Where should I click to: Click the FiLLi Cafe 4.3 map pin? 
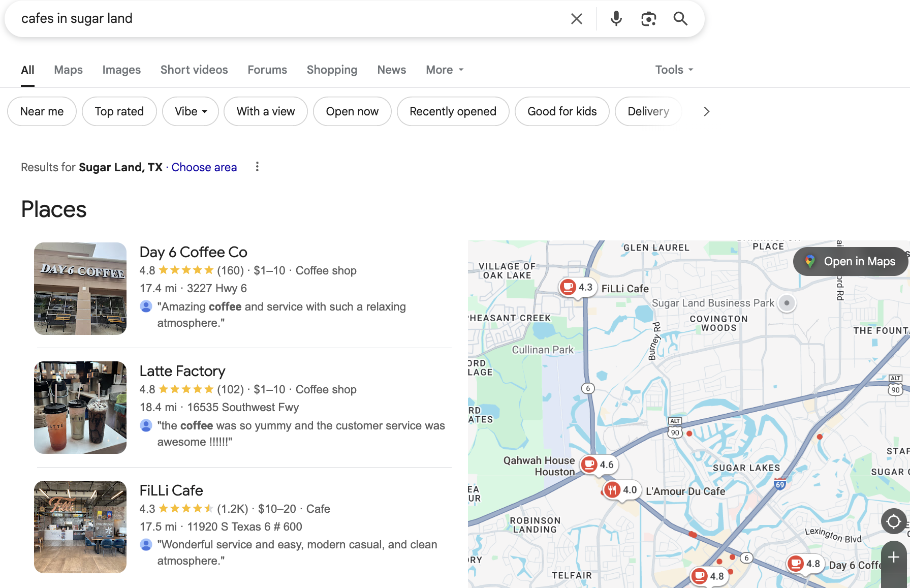click(577, 288)
